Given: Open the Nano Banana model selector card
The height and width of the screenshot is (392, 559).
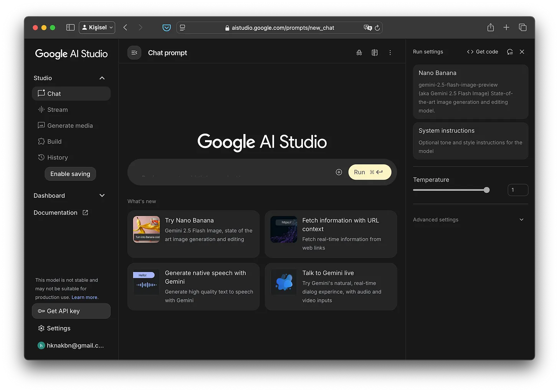Looking at the screenshot, I should coord(471,91).
